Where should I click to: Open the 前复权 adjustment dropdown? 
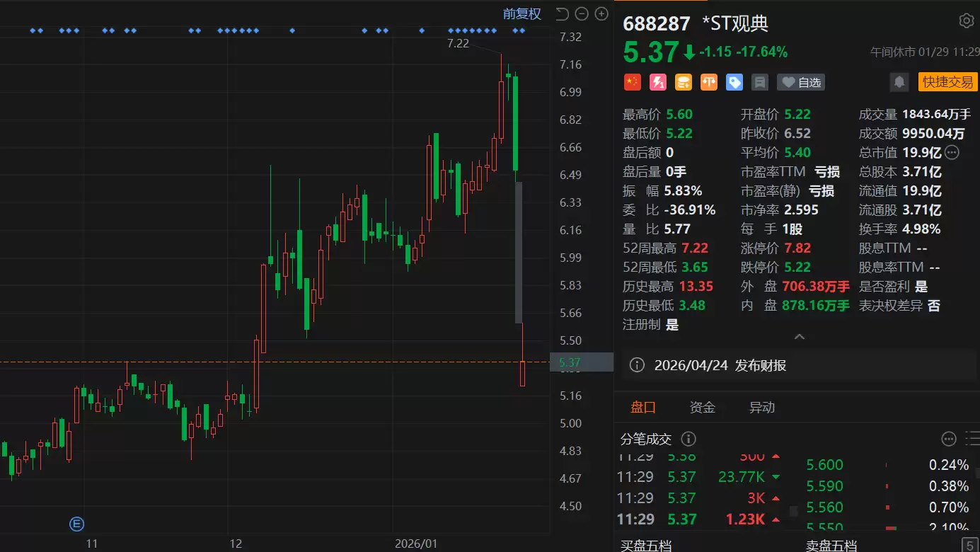click(521, 13)
